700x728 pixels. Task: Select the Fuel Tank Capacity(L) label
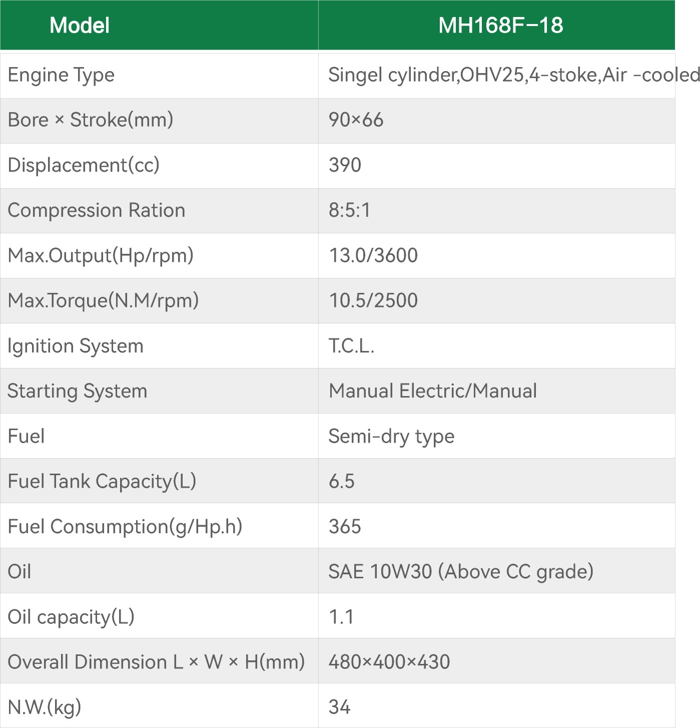tap(102, 481)
